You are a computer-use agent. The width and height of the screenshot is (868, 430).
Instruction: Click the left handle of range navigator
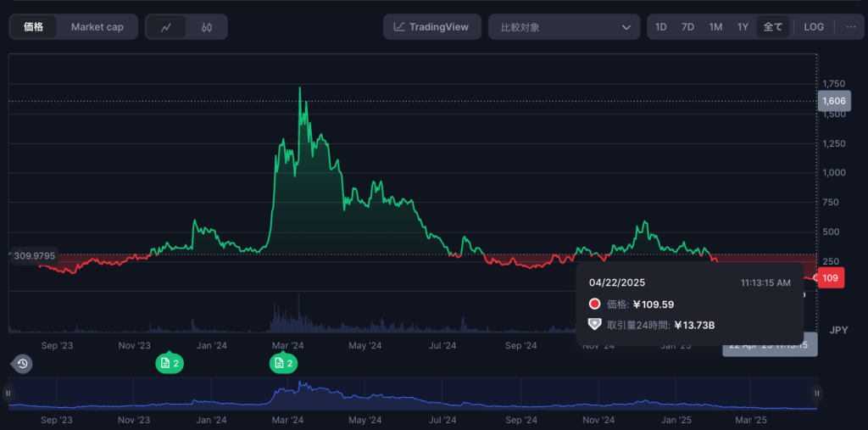[x=8, y=394]
